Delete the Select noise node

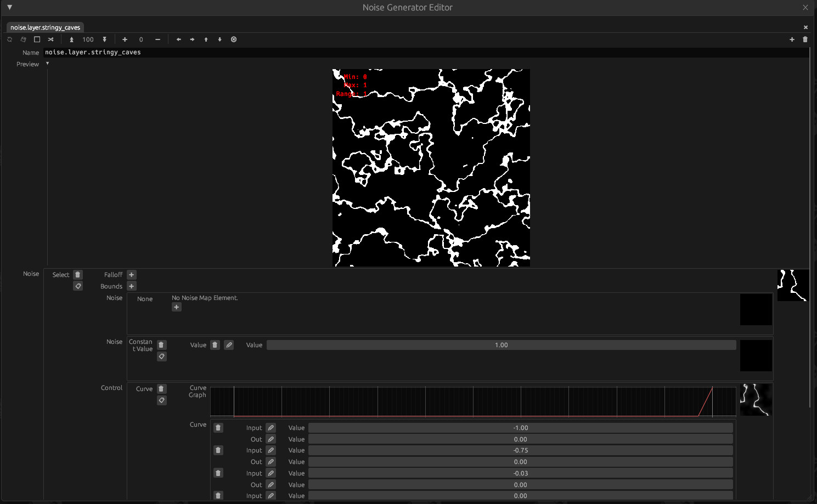click(x=78, y=275)
